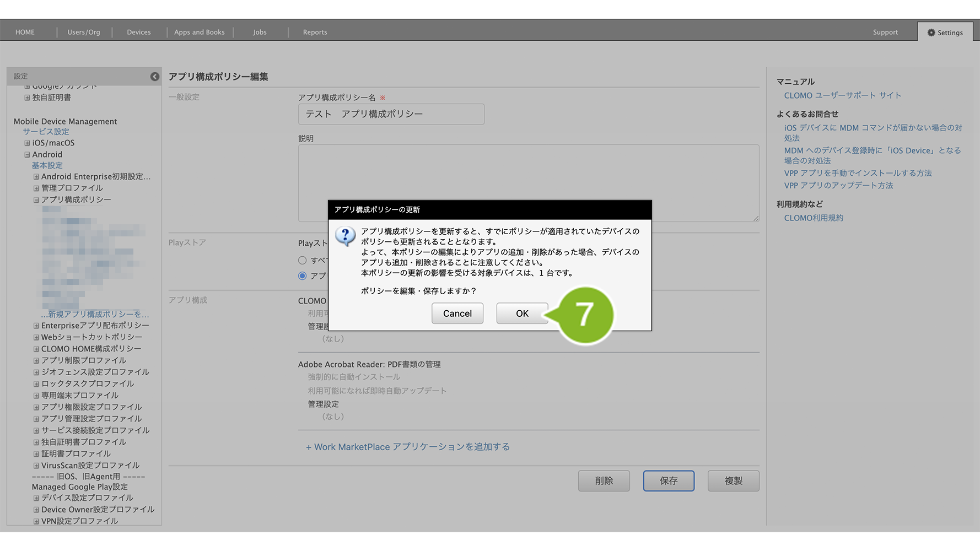Image resolution: width=980 pixels, height=551 pixels.
Task: Expand the VirusScan設定プロファイル node
Action: [x=36, y=466]
